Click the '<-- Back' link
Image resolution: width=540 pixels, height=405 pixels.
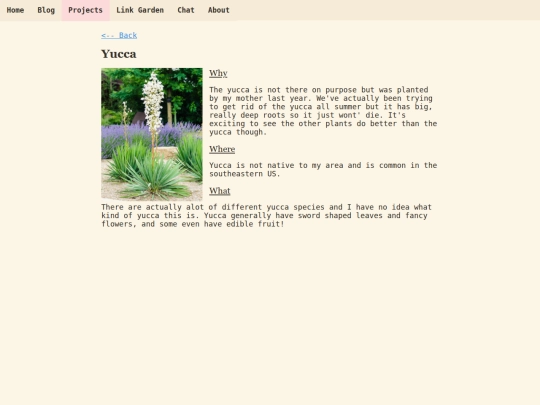tap(119, 35)
